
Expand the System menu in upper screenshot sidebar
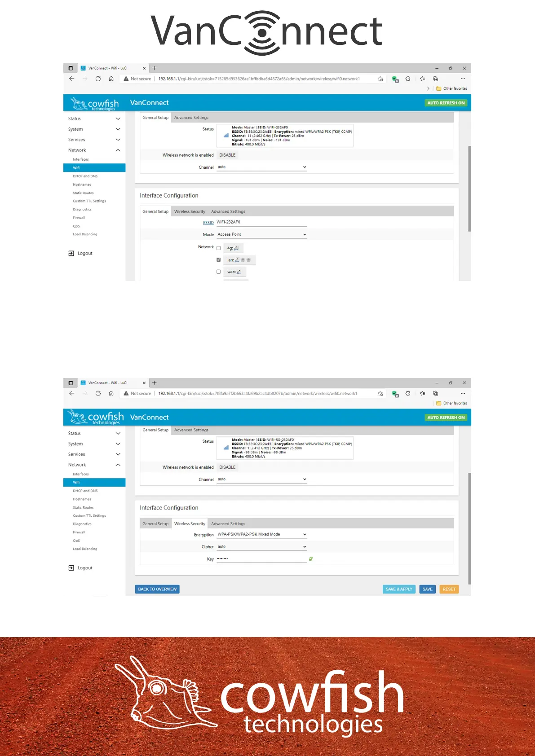[94, 129]
